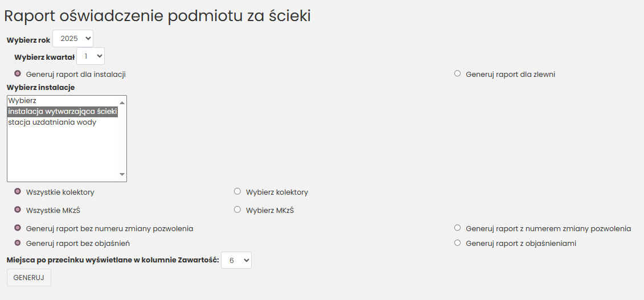The image size is (644, 300).
Task: Open the decimal places dropdown showing 6
Action: [236, 260]
